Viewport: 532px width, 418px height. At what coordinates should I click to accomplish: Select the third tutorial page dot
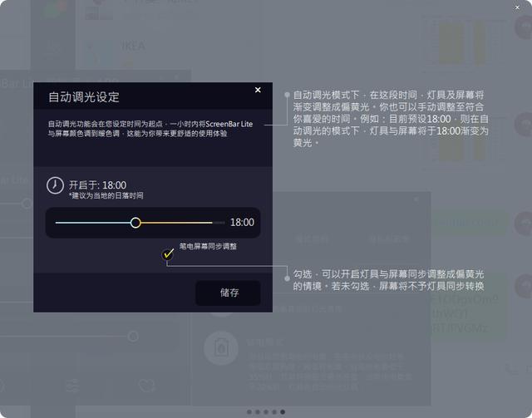pyautogui.click(x=266, y=411)
